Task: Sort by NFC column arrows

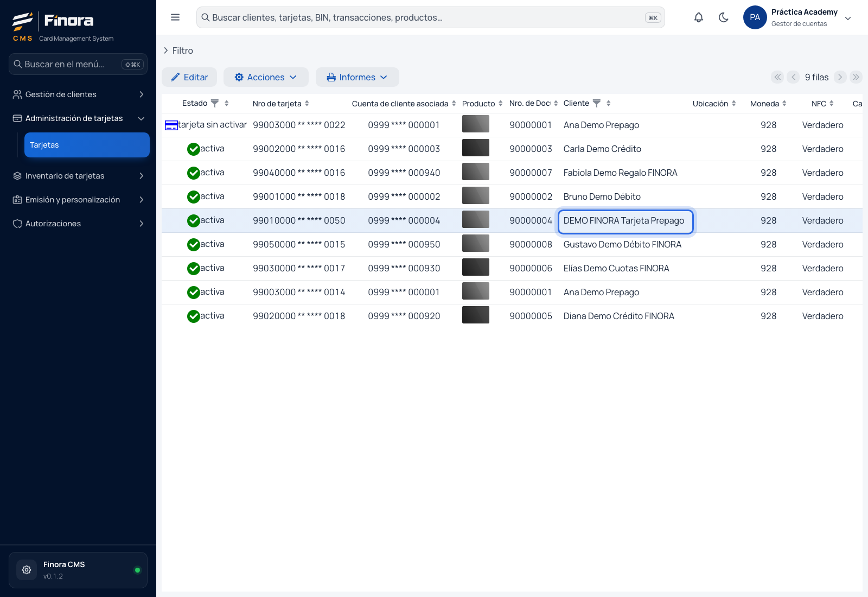Action: coord(832,103)
